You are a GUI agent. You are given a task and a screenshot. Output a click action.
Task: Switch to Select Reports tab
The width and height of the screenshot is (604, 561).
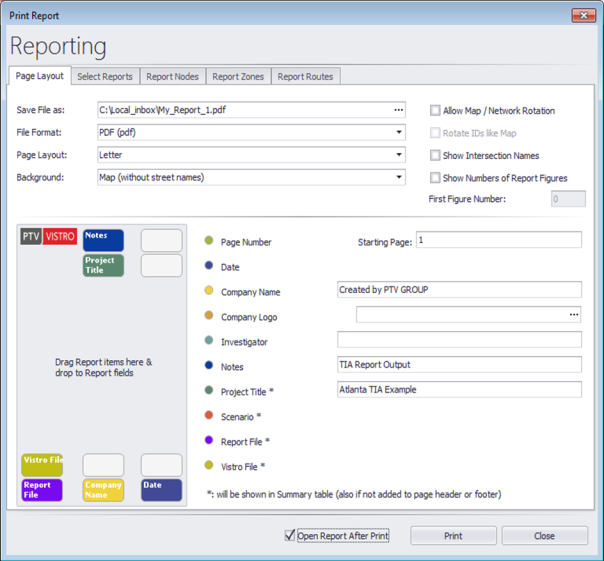[x=105, y=76]
